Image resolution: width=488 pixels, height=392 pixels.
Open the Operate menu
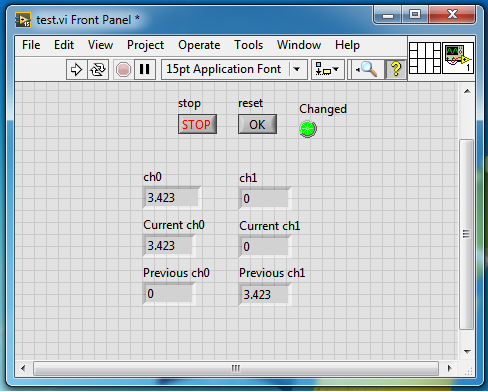[199, 45]
